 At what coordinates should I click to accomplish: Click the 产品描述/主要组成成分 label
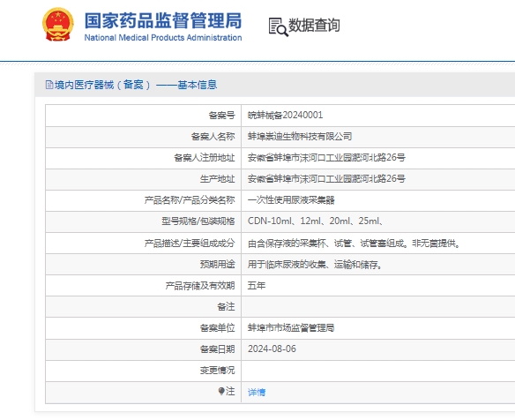coord(190,244)
